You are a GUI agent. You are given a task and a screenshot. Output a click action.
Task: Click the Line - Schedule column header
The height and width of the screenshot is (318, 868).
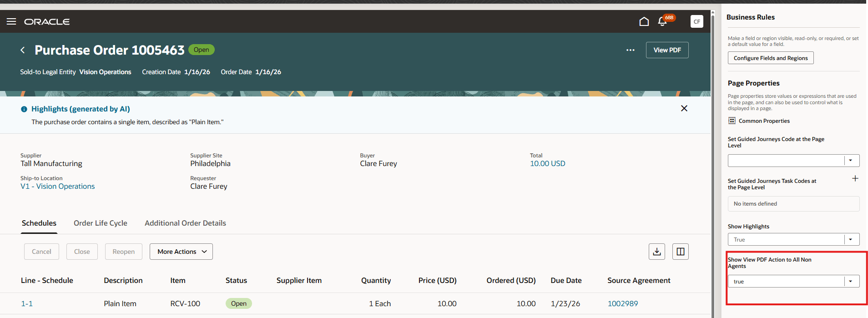(47, 280)
